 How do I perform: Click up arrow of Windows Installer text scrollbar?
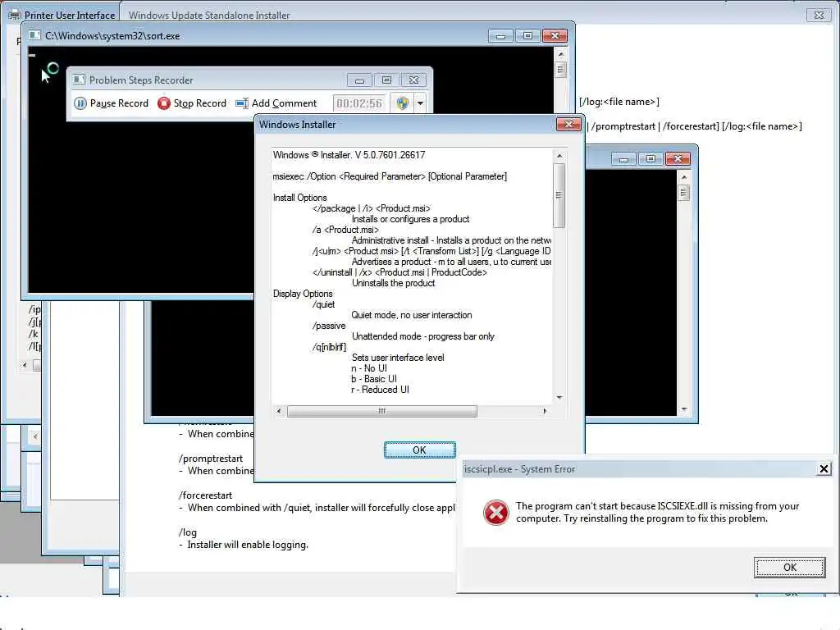559,155
